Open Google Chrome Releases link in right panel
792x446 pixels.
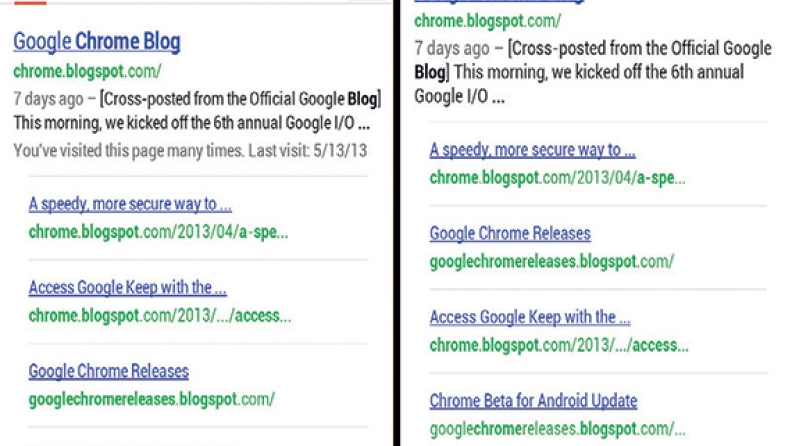pos(510,233)
